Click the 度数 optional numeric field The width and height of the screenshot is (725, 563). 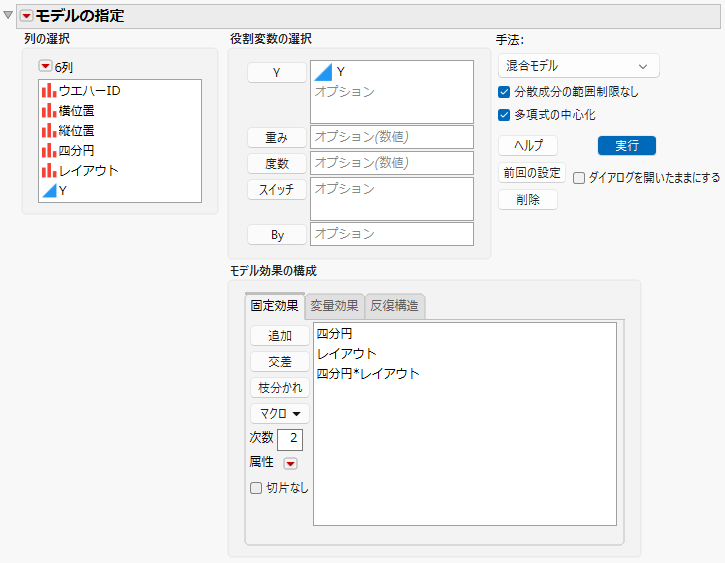tap(392, 163)
